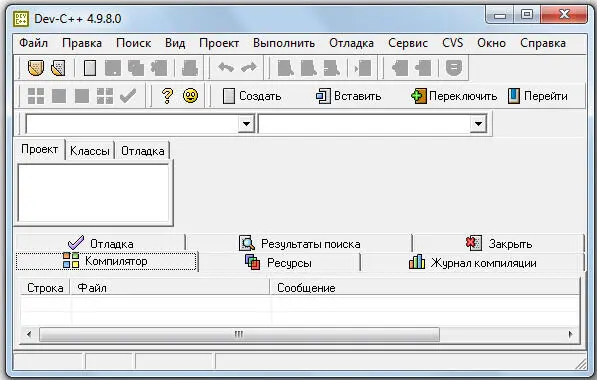Image resolution: width=597 pixels, height=380 pixels.
Task: Open the Результаты поиска tab
Action: [299, 244]
